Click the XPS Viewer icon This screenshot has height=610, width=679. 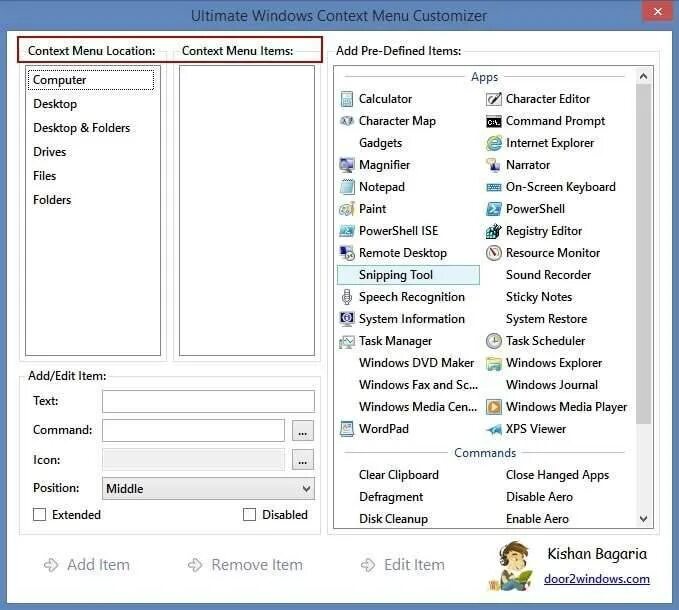494,429
